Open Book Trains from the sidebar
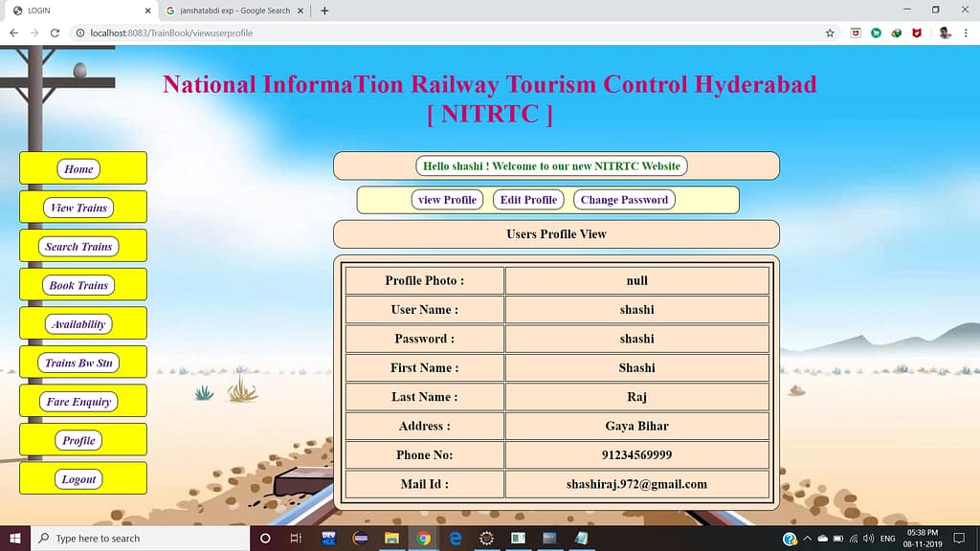Image resolution: width=980 pixels, height=551 pixels. (x=78, y=285)
